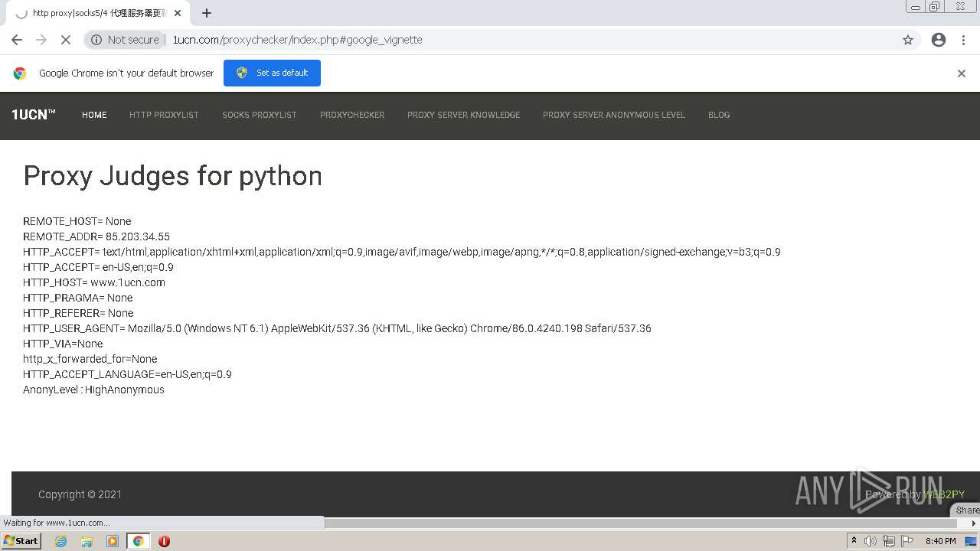Open Internet Explorer from taskbar
Image resolution: width=980 pixels, height=551 pixels.
61,541
